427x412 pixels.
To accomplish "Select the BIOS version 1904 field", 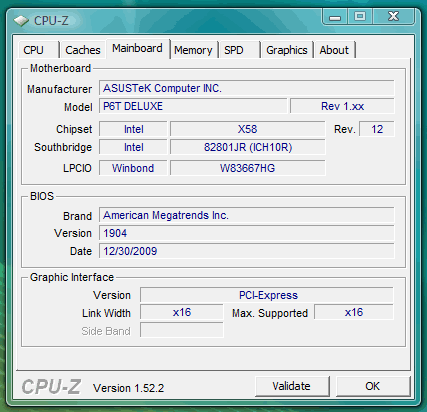I will [247, 233].
